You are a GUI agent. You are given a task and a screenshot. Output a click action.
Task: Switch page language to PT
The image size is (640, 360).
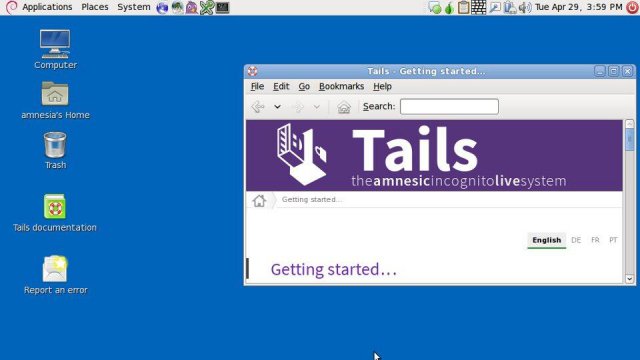613,240
